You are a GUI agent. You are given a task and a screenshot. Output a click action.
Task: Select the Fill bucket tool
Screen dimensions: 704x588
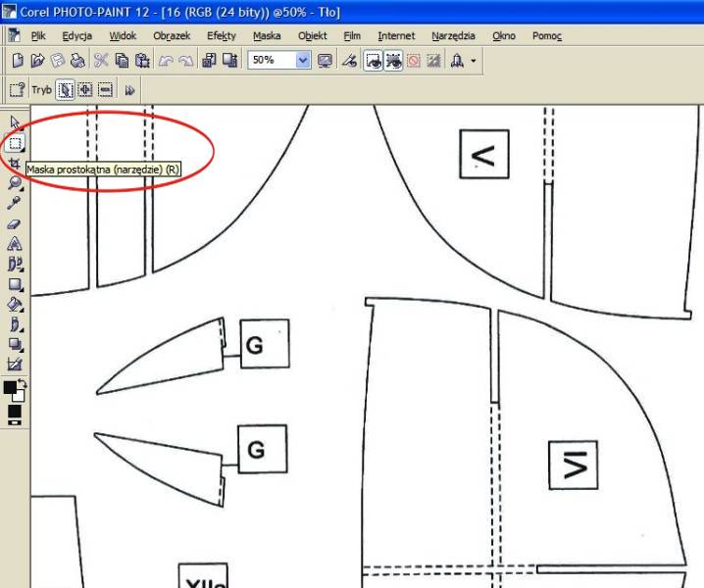coord(15,305)
